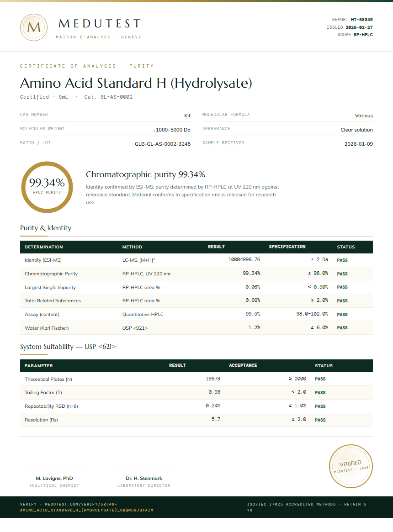Select report number MT-58349
Screen dimensions: 393x532
click(x=362, y=20)
